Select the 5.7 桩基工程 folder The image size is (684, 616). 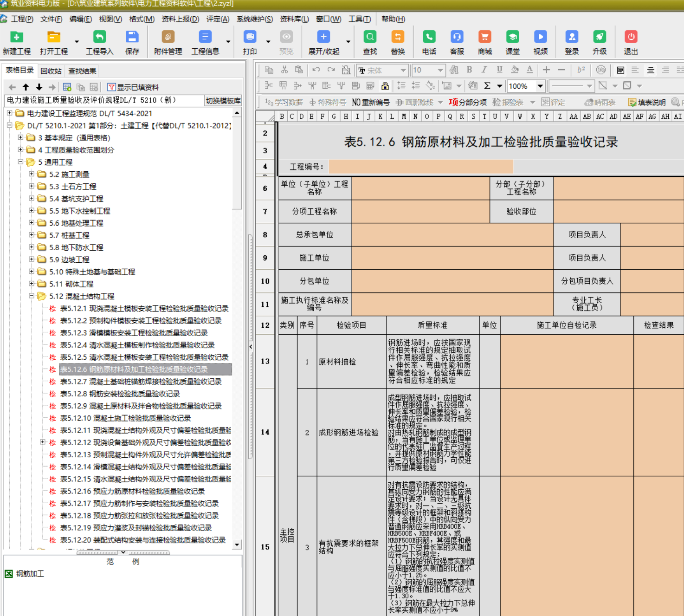point(69,235)
